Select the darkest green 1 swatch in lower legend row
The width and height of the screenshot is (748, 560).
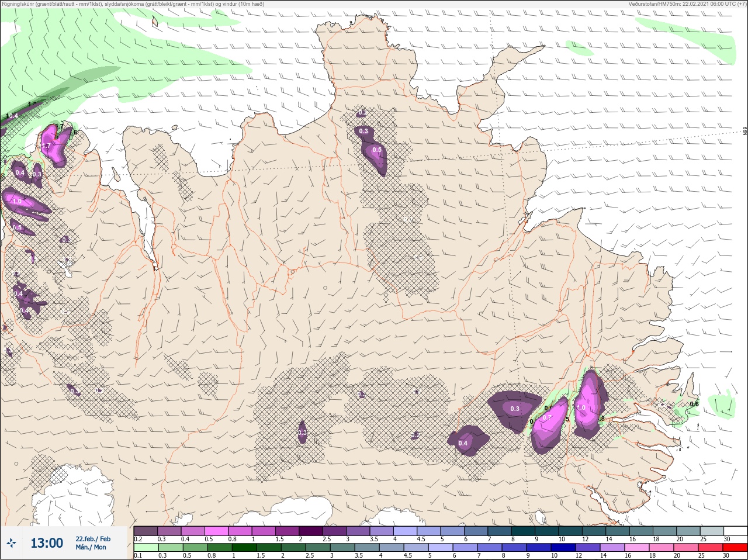244,548
